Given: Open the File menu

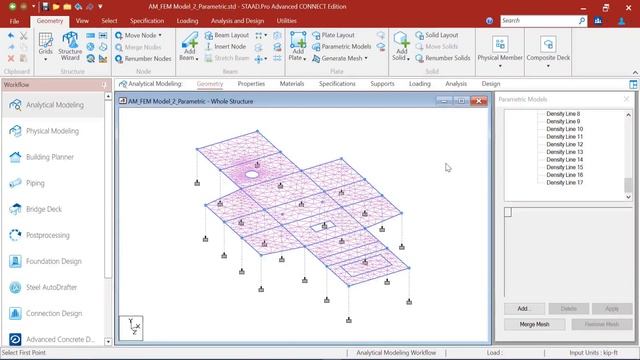Looking at the screenshot, I should pyautogui.click(x=14, y=21).
